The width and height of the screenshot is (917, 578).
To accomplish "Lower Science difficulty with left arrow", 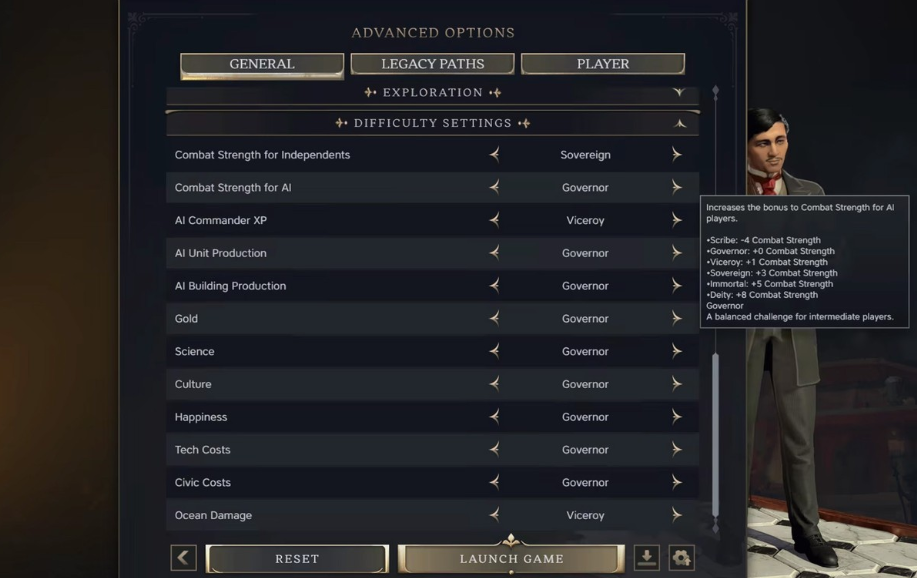I will pos(495,351).
